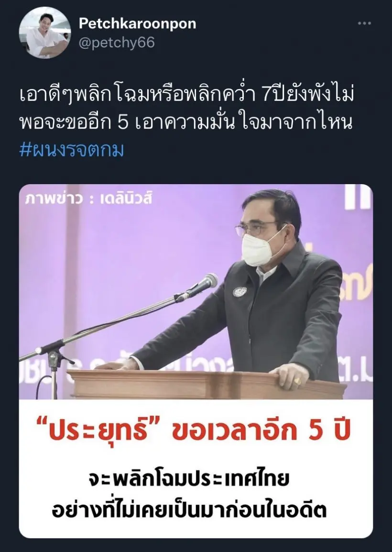Click the photo credit ภาพข่าว : เดลินิวส์
This screenshot has width=392, height=552.
pos(88,199)
